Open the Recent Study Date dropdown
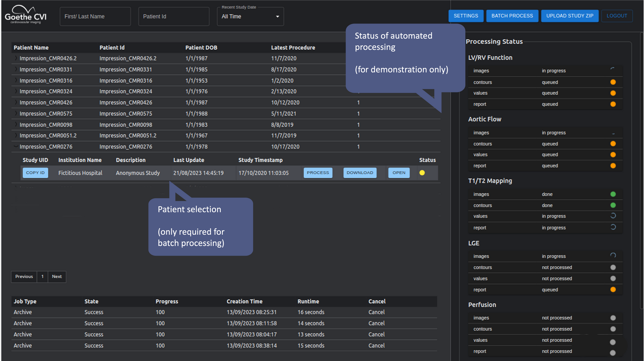 [250, 16]
